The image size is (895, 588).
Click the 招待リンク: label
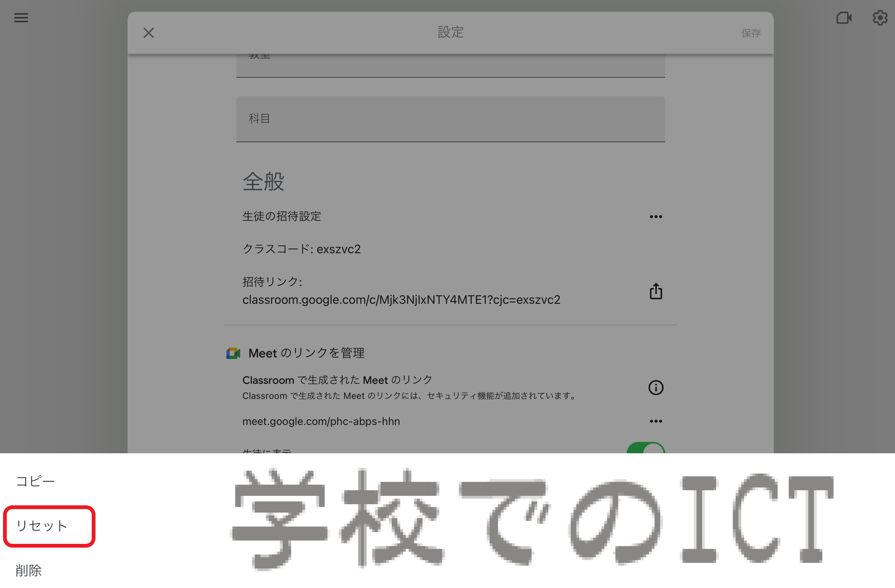pyautogui.click(x=272, y=282)
